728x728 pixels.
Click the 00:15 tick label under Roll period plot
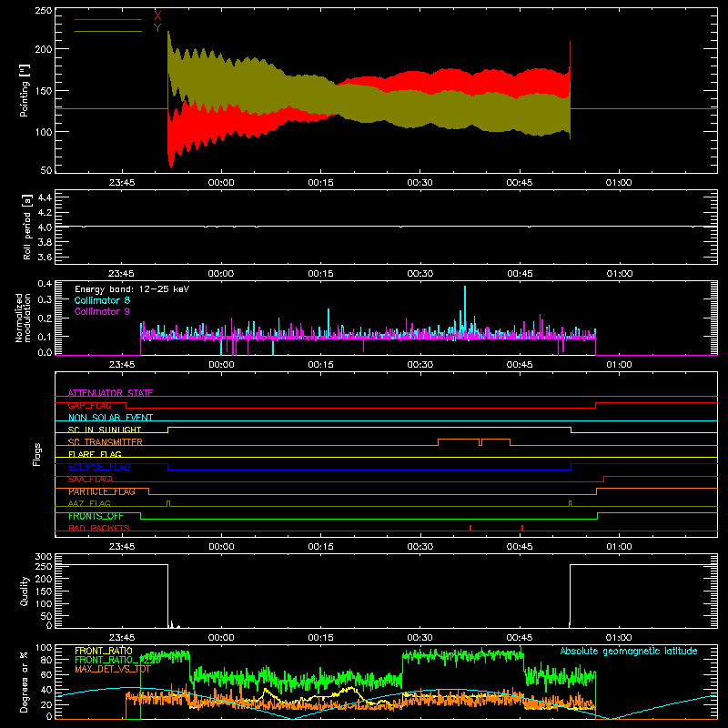[320, 274]
